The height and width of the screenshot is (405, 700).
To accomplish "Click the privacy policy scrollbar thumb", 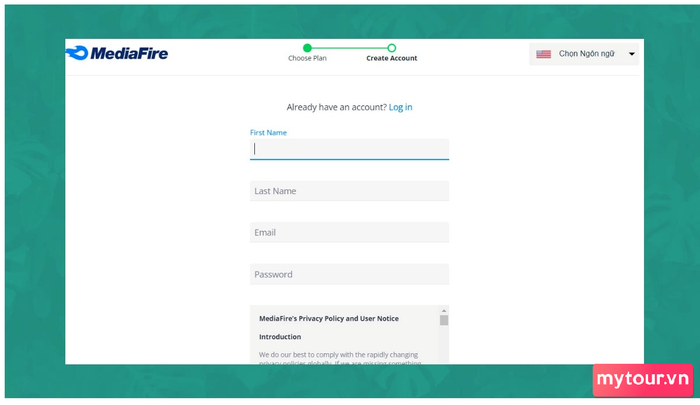I will pos(444,320).
